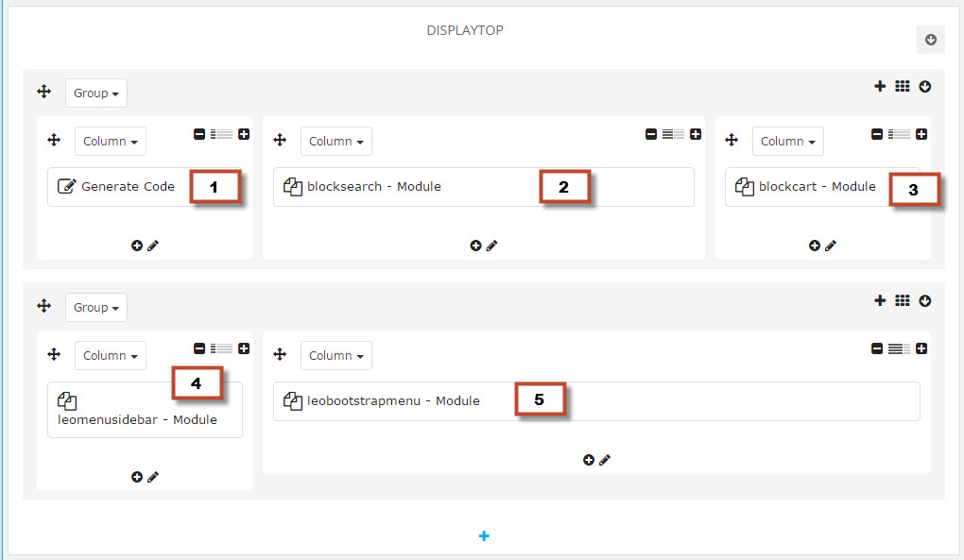Viewport: 964px width, 560px height.
Task: Open grid layout icon in first group
Action: click(902, 87)
